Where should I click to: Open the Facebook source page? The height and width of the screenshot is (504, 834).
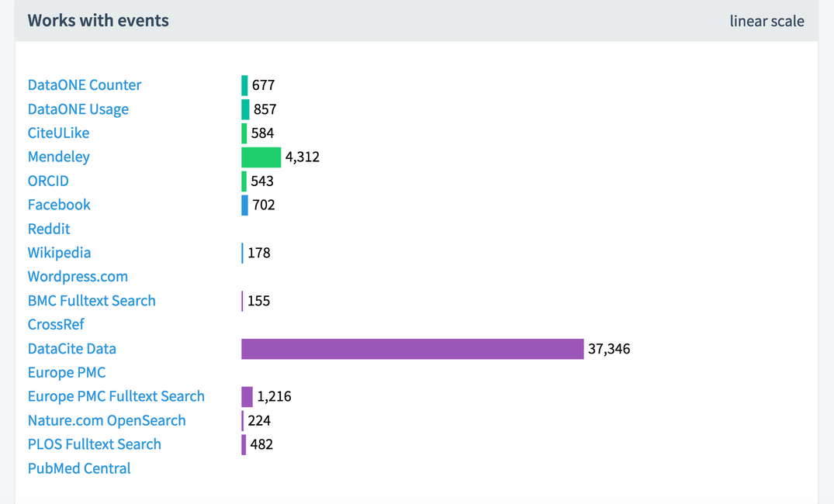click(x=59, y=205)
